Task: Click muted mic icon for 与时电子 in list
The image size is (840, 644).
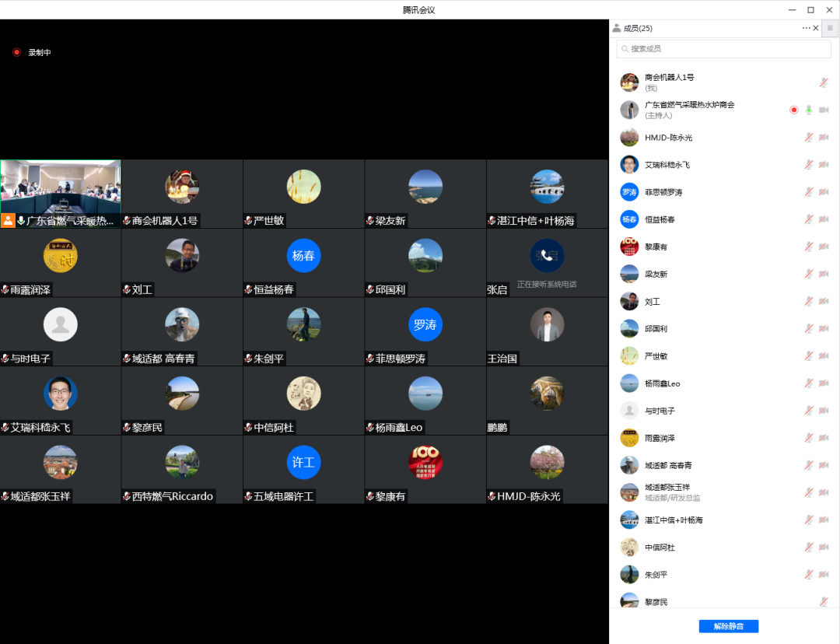Action: [x=809, y=411]
